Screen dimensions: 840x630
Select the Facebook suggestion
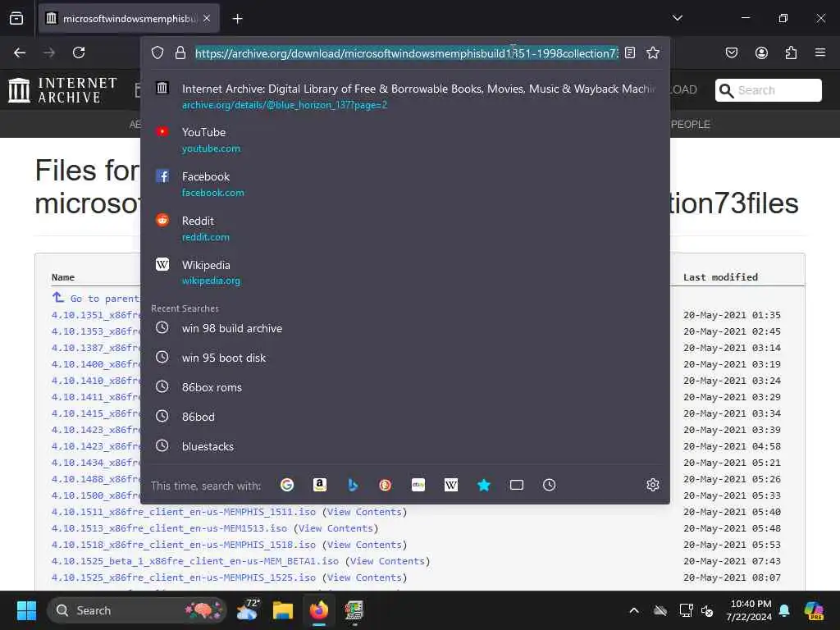coord(405,184)
